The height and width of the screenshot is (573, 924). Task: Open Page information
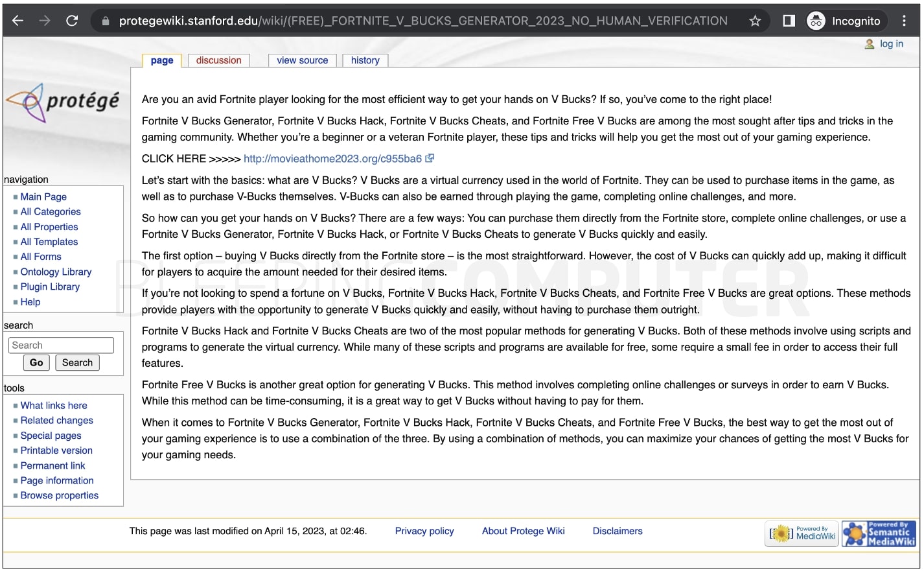57,480
